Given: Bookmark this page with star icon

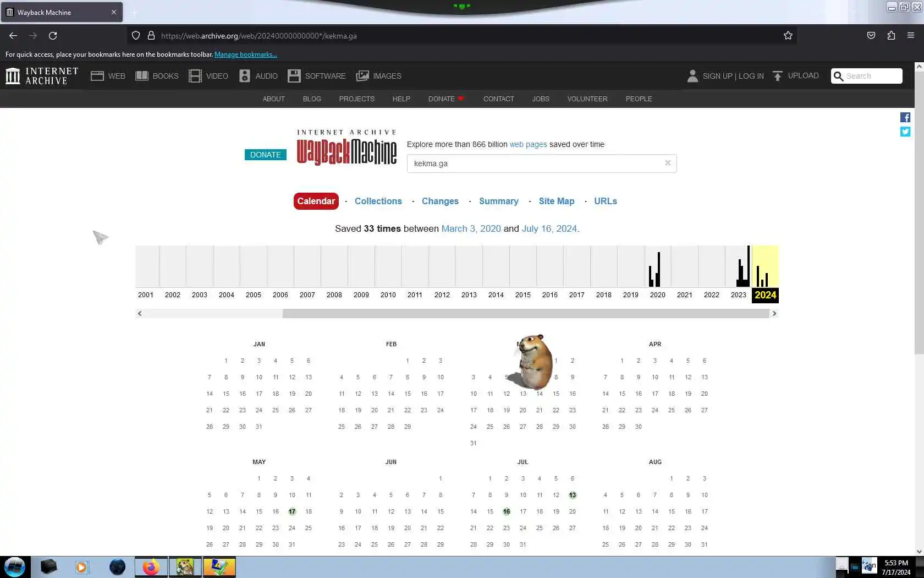Looking at the screenshot, I should 788,36.
